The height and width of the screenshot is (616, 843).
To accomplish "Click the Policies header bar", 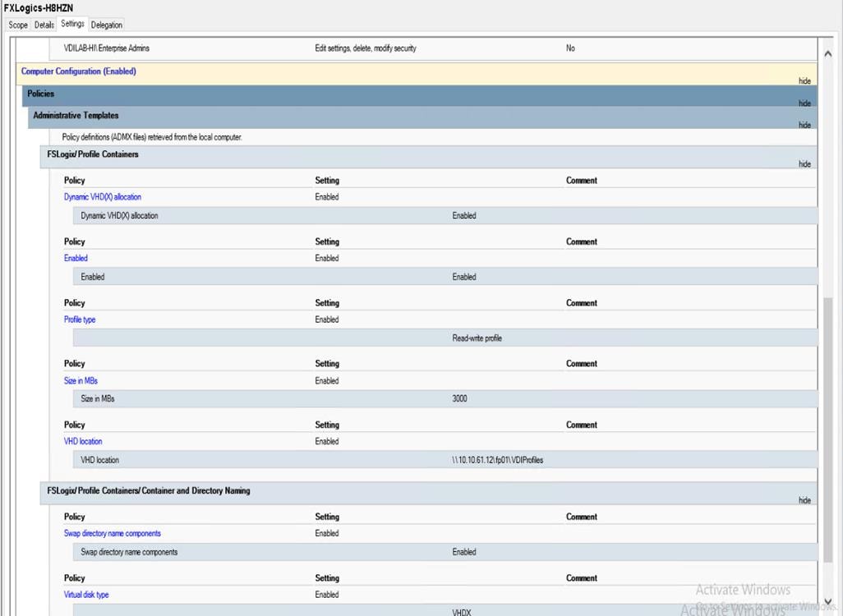I will click(x=420, y=95).
